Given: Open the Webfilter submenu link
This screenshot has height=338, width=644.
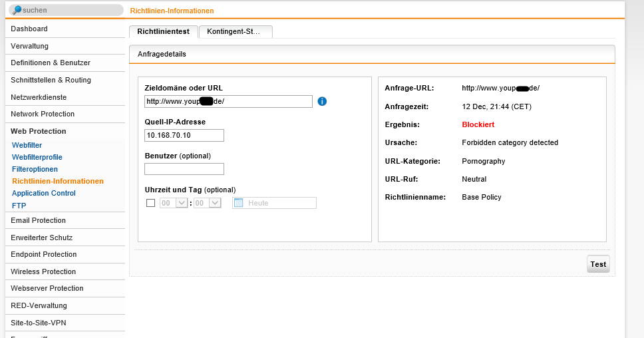Looking at the screenshot, I should tap(27, 145).
